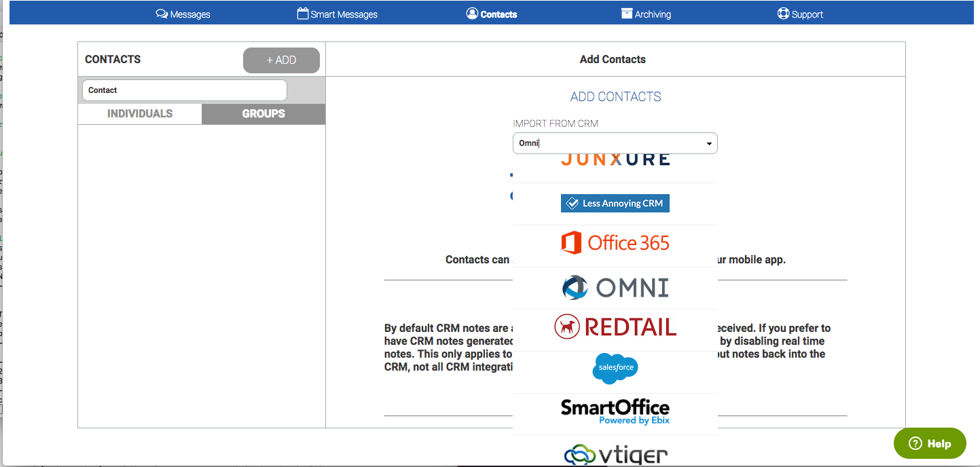Screen dimensions: 980x467
Task: Select SmartOffice Powered by Ebix option
Action: click(615, 411)
